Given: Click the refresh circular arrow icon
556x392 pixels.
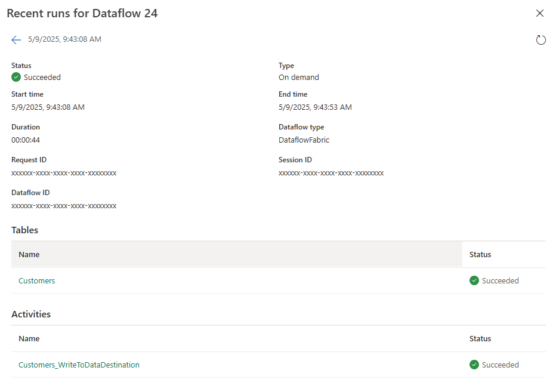Looking at the screenshot, I should [541, 40].
